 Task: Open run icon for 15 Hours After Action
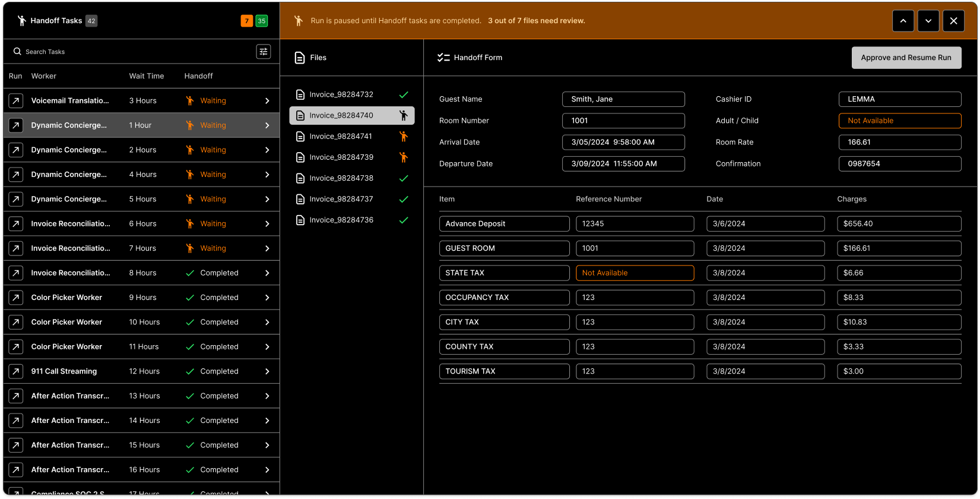(16, 445)
